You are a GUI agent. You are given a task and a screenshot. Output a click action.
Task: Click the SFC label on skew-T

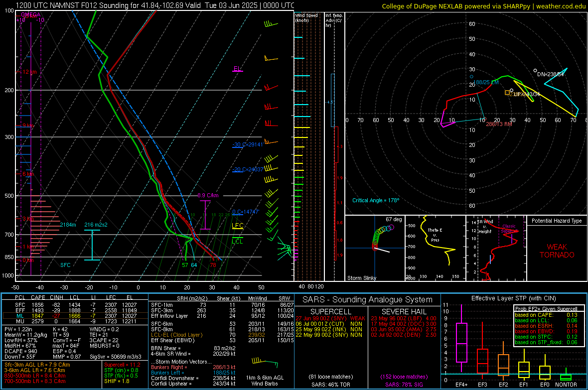[x=65, y=265]
